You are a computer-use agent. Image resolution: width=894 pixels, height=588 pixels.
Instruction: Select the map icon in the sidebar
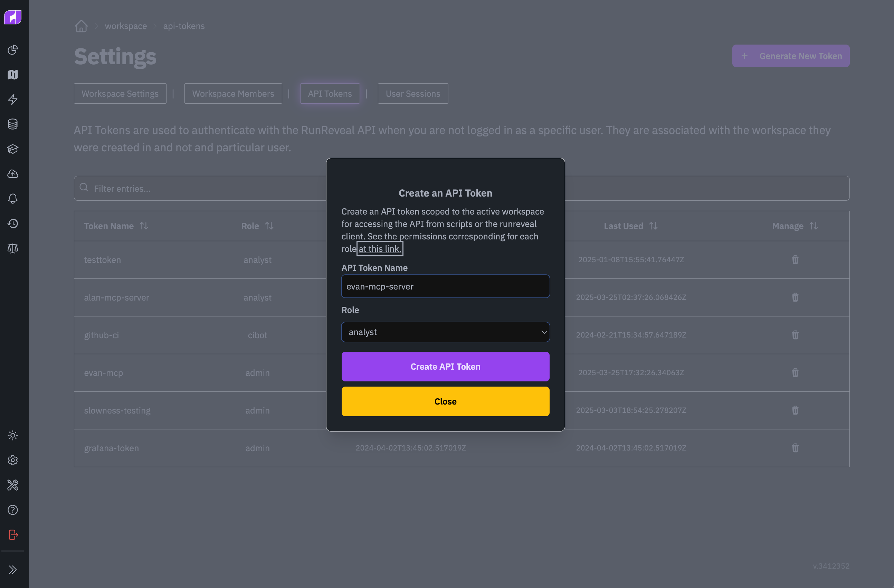tap(13, 74)
